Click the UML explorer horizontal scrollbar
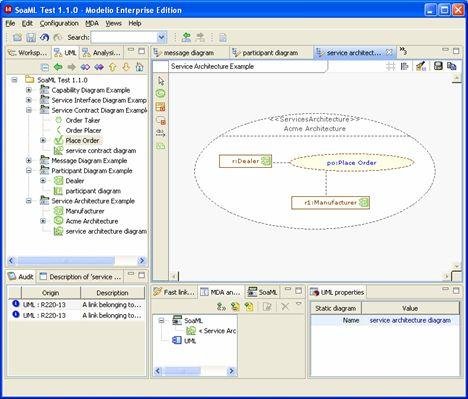468x399 pixels. click(x=66, y=260)
